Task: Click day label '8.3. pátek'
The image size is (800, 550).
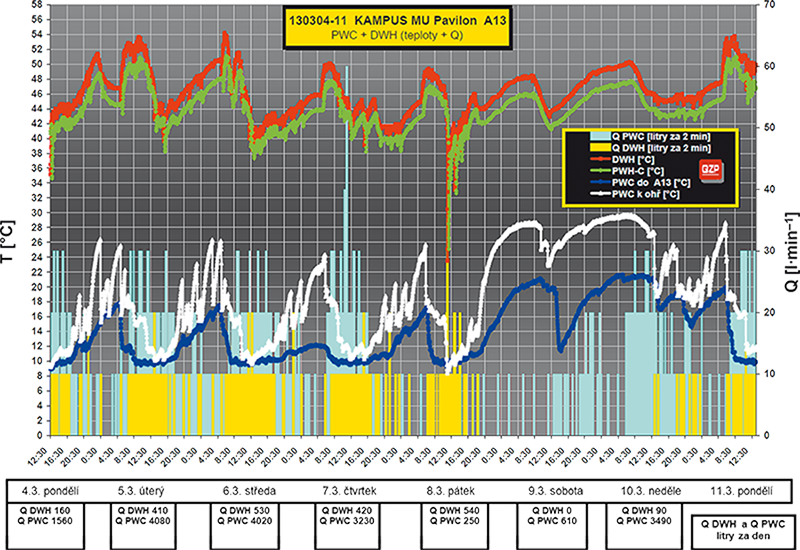Action: [451, 491]
